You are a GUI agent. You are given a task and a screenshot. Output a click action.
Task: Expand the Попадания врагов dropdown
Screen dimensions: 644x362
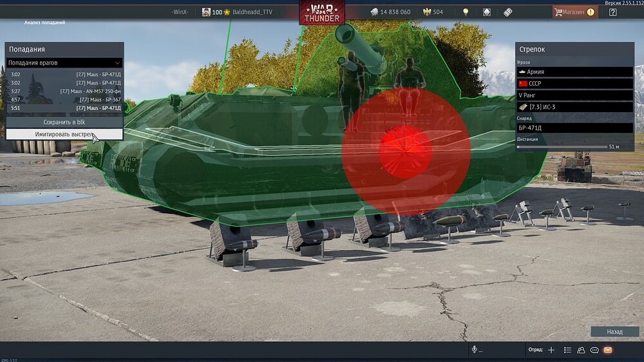64,63
